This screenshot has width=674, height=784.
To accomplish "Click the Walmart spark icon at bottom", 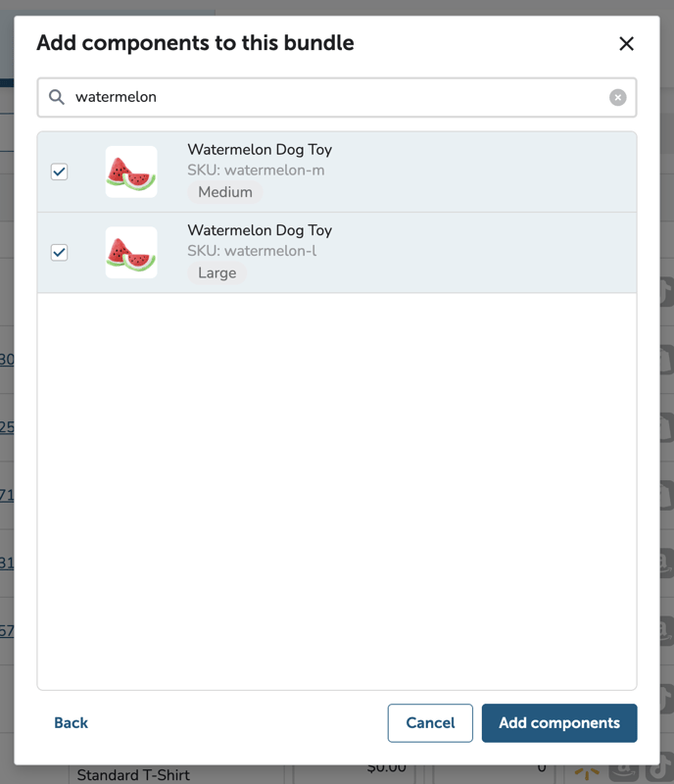I will click(x=587, y=773).
